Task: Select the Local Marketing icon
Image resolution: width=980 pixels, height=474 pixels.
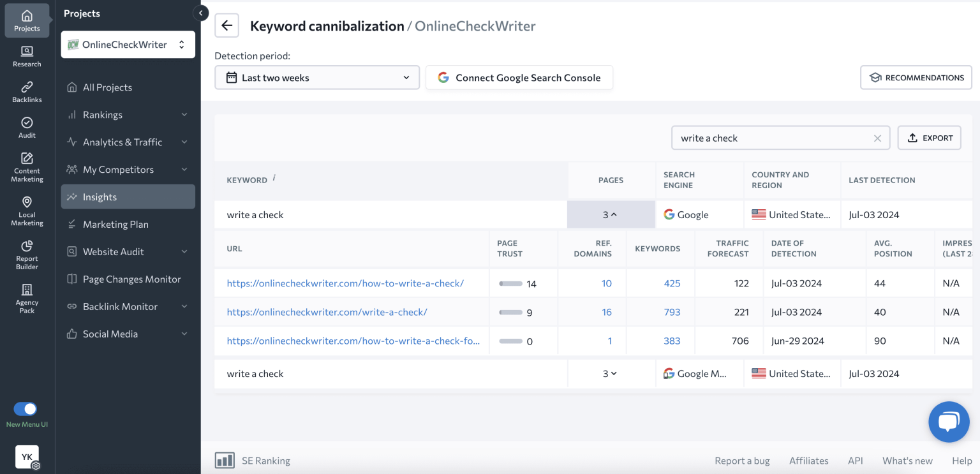Action: tap(27, 203)
